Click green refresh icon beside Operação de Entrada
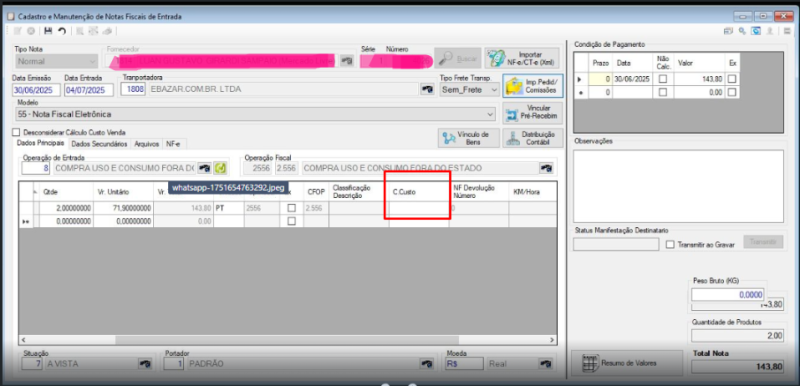 coord(220,168)
